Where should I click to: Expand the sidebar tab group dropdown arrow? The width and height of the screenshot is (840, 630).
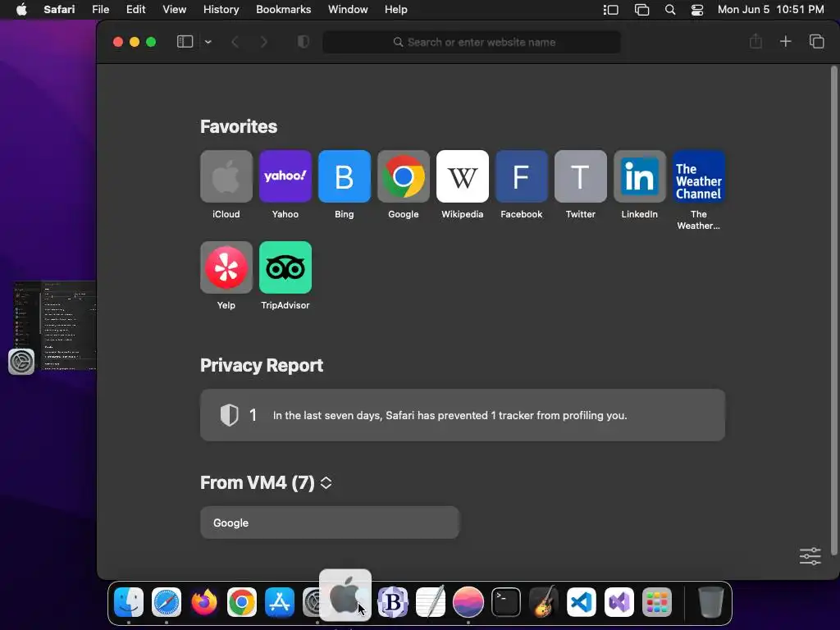(x=208, y=42)
